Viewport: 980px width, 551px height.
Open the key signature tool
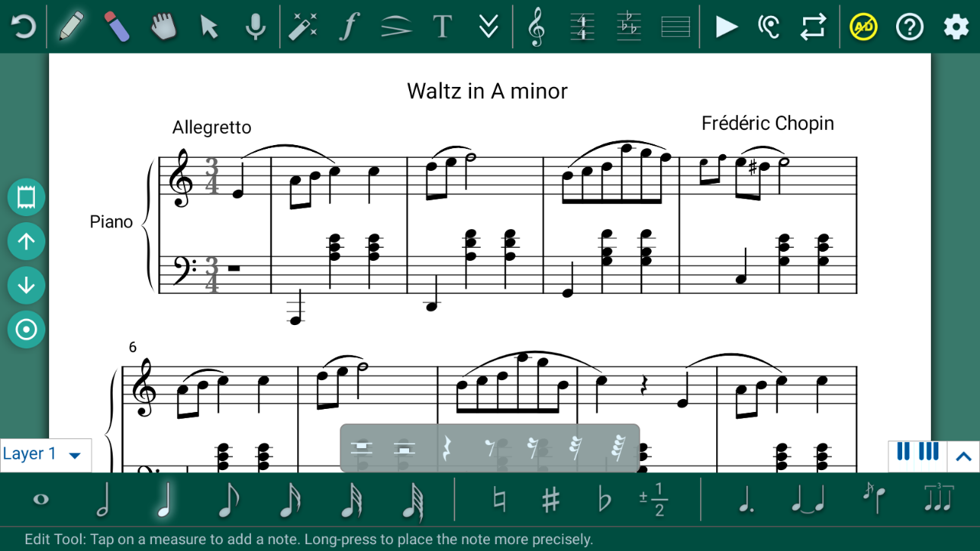click(628, 27)
